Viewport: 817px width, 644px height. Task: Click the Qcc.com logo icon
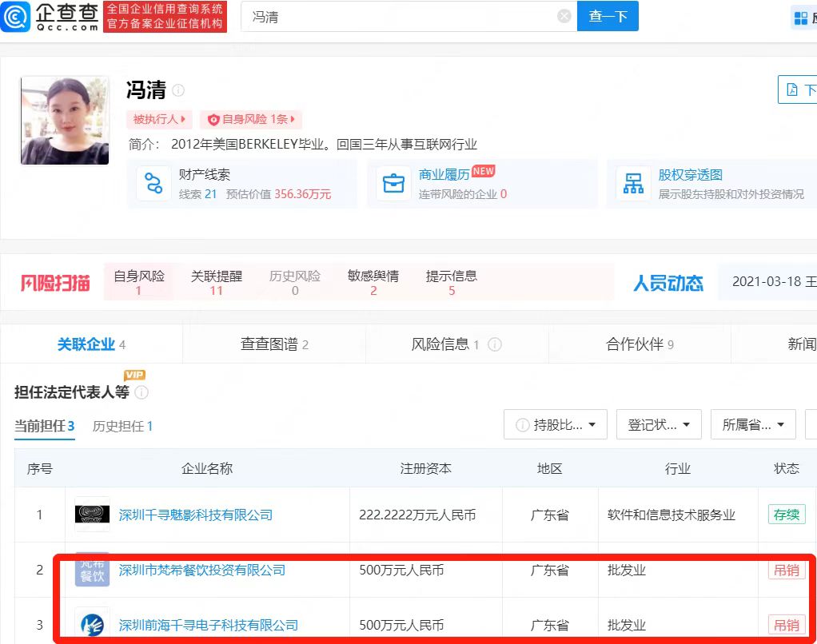[16, 17]
